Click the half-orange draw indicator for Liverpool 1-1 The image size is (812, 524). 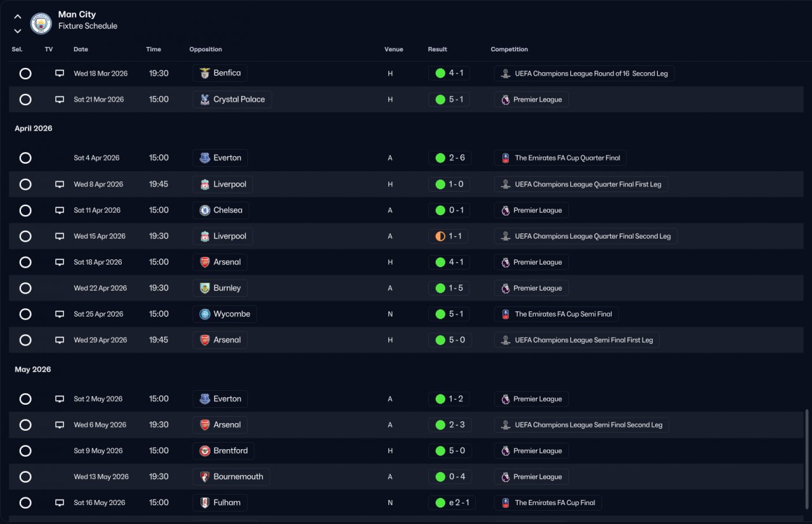coord(440,237)
